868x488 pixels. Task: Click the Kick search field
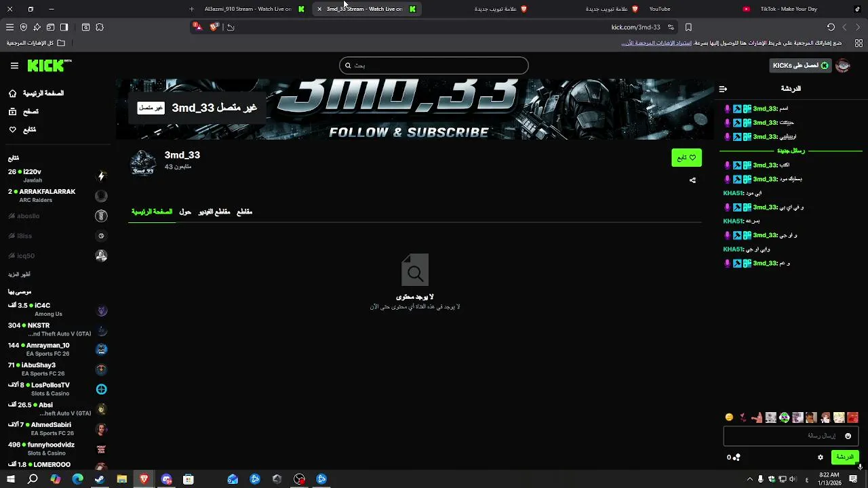coord(434,65)
